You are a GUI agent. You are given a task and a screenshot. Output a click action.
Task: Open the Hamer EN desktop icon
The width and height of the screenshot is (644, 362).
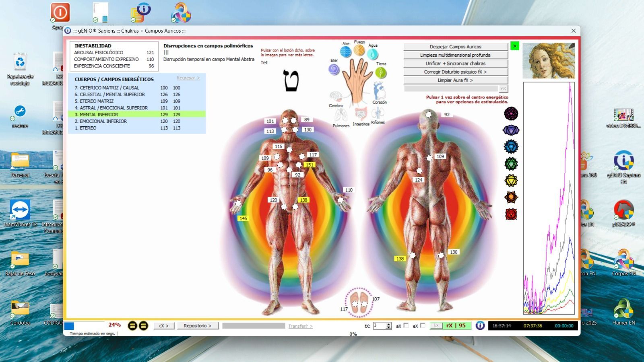623,312
